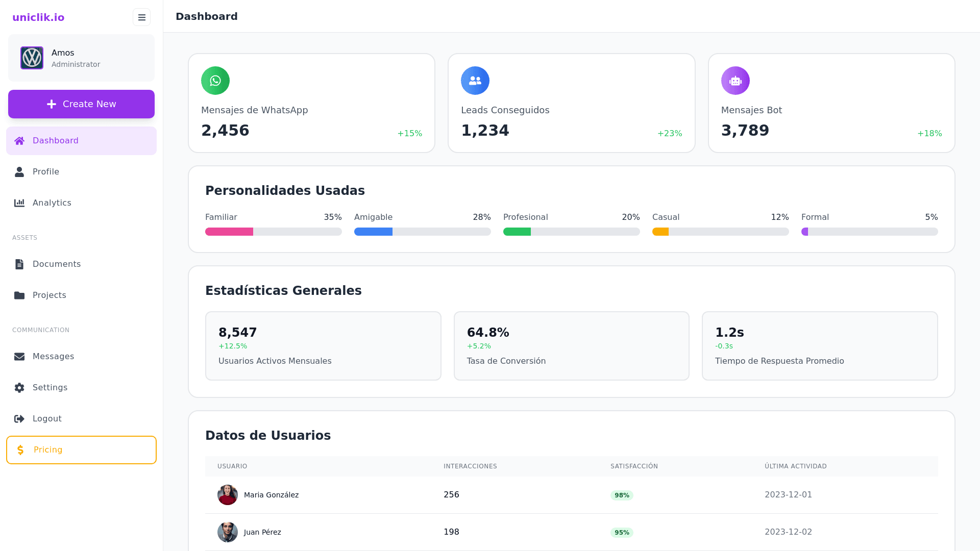Click the Create New button
This screenshot has height=551, width=980.
tap(81, 104)
